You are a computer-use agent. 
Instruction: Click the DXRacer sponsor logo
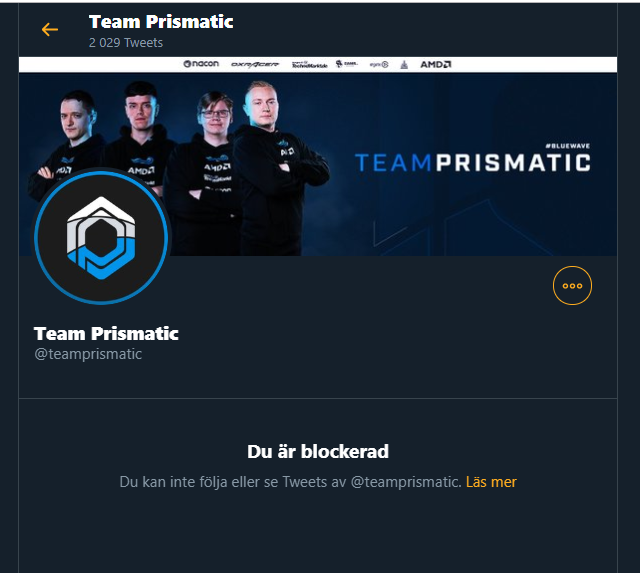[255, 64]
